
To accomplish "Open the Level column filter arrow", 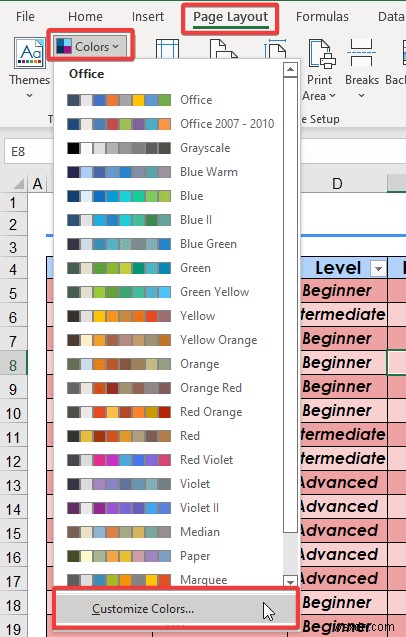I will 378,269.
